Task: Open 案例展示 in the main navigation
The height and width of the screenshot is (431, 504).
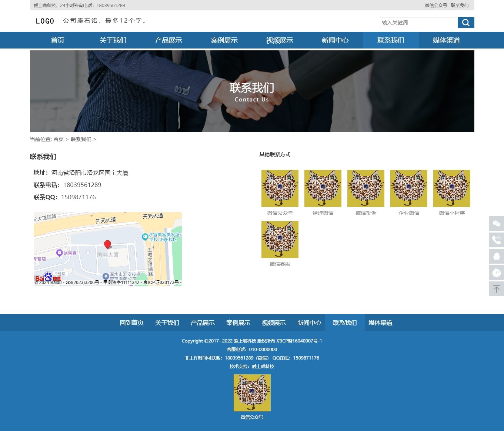Action: click(x=224, y=40)
